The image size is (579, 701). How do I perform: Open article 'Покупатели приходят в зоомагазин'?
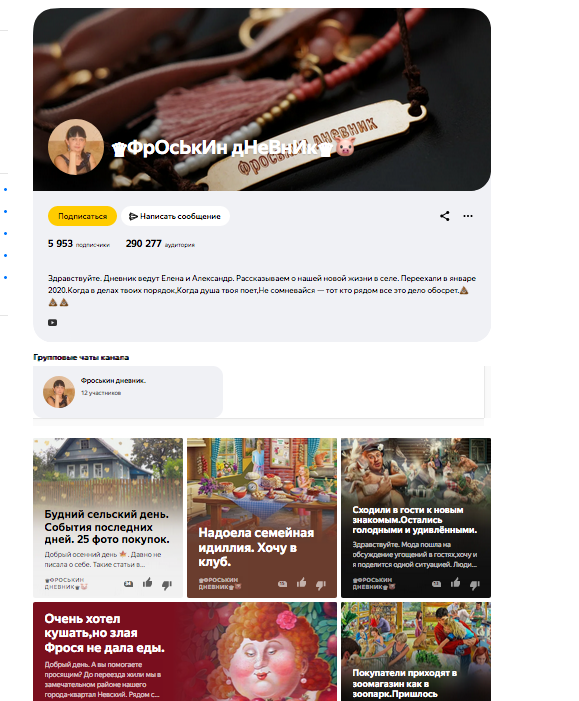point(416,651)
